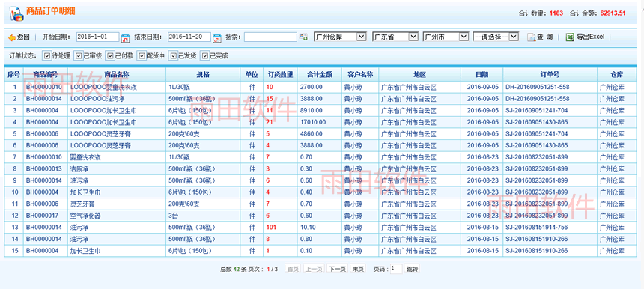Click the 灵芝牙膏 product name in row 11
This screenshot has width=644, height=289.
82,204
